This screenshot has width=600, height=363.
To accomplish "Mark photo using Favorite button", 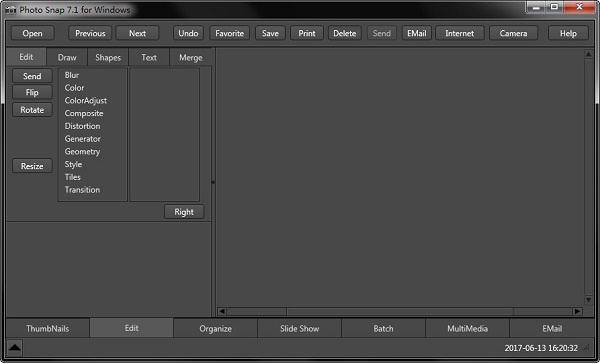I will (x=229, y=33).
